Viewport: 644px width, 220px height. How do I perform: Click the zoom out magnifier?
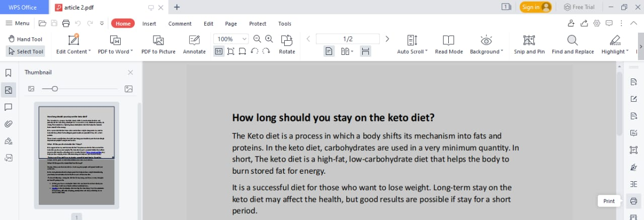[257, 39]
